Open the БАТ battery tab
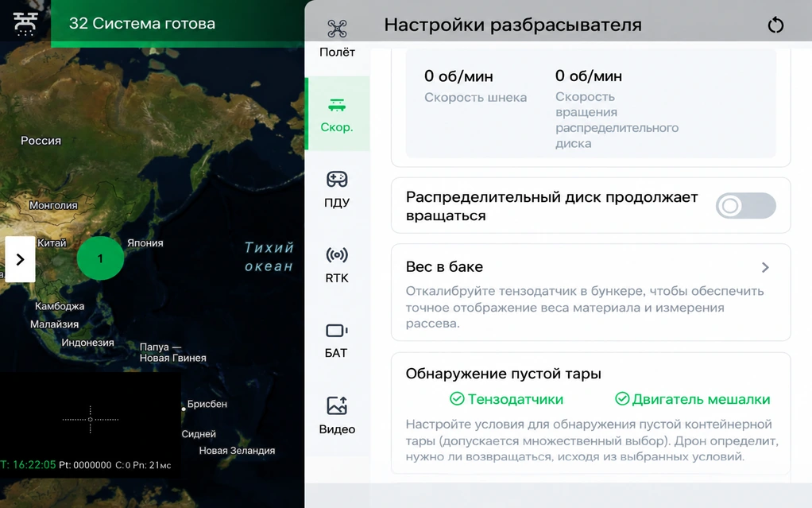 point(337,340)
